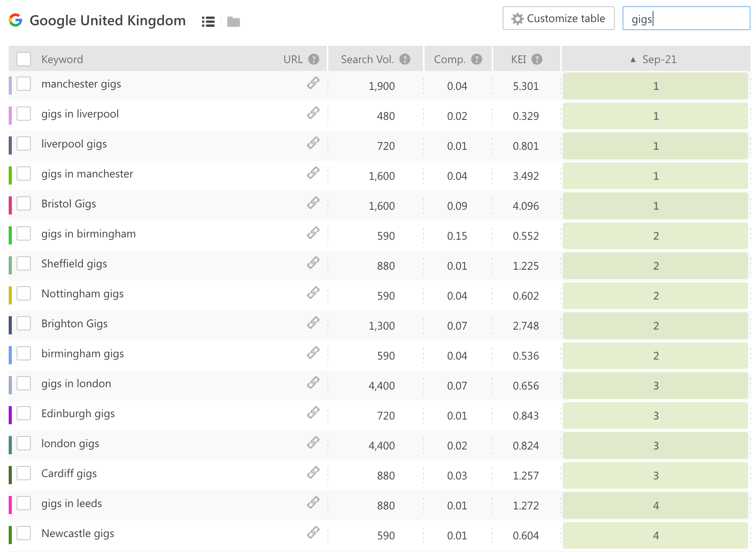Viewport: 756px width, 552px height.
Task: Sort by the Comp. column header
Action: (449, 59)
